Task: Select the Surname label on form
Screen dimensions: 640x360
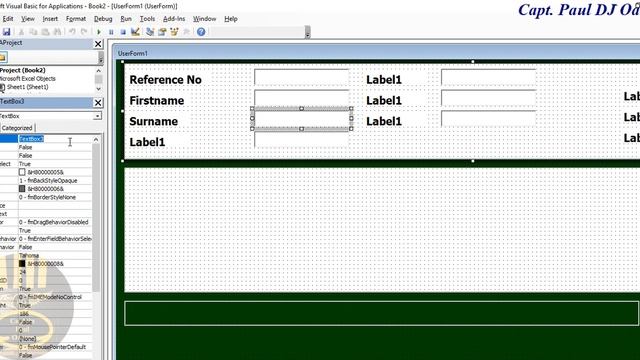Action: tap(153, 121)
